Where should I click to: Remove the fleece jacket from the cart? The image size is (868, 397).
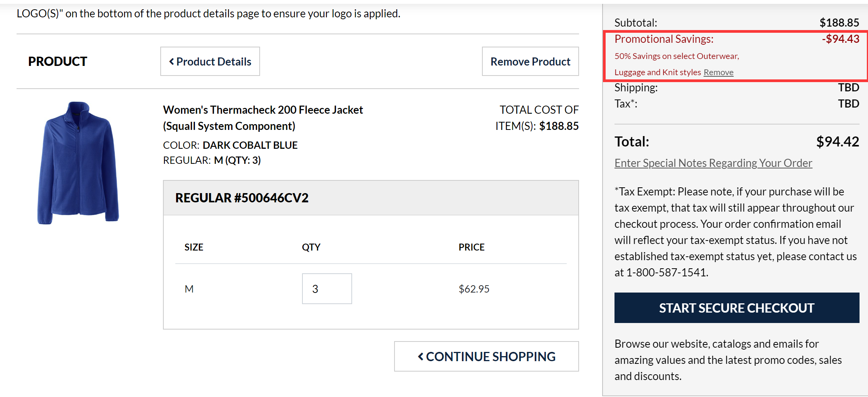point(530,61)
